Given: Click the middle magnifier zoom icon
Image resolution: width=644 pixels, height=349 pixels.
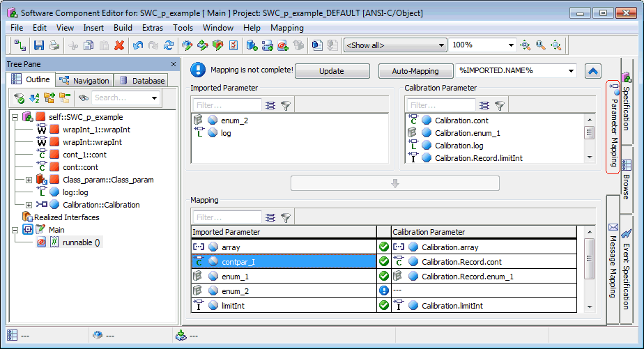Looking at the screenshot, I should (x=541, y=45).
